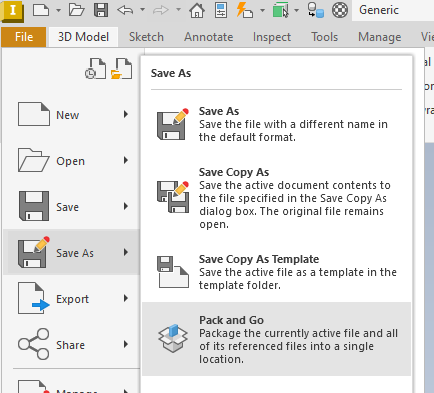Open the Redo history dropdown arrow
434x393 pixels.
click(x=178, y=10)
